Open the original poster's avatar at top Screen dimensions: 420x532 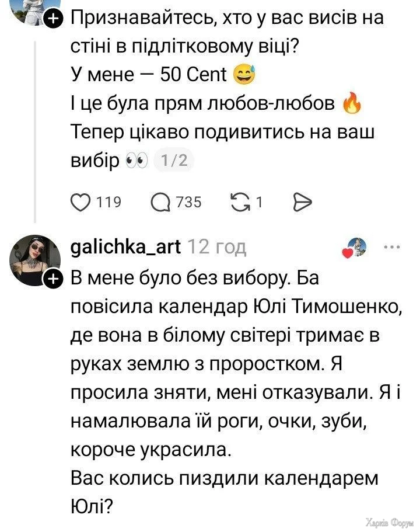(30, 9)
